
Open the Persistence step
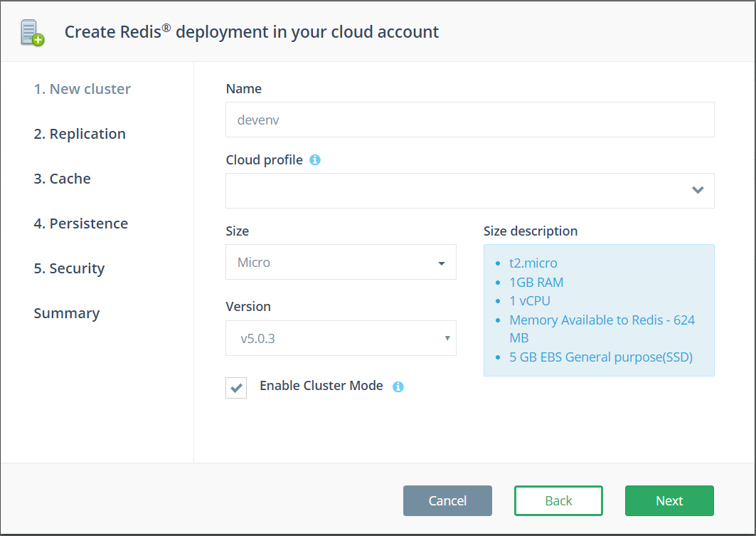coord(80,224)
